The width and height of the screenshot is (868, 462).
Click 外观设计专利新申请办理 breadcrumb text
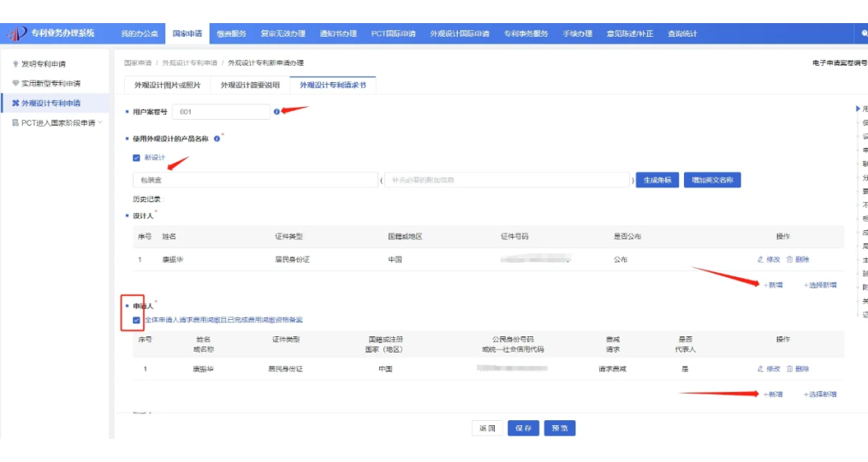[x=265, y=63]
